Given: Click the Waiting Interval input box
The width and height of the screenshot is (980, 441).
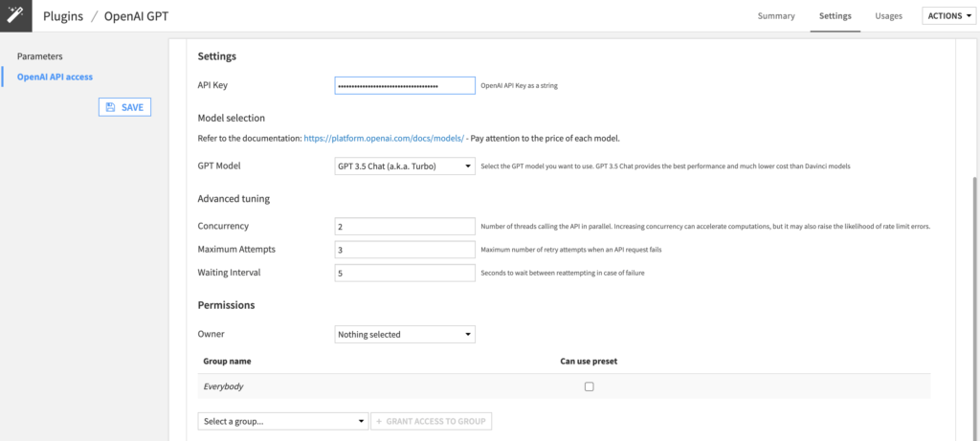Looking at the screenshot, I should 405,273.
